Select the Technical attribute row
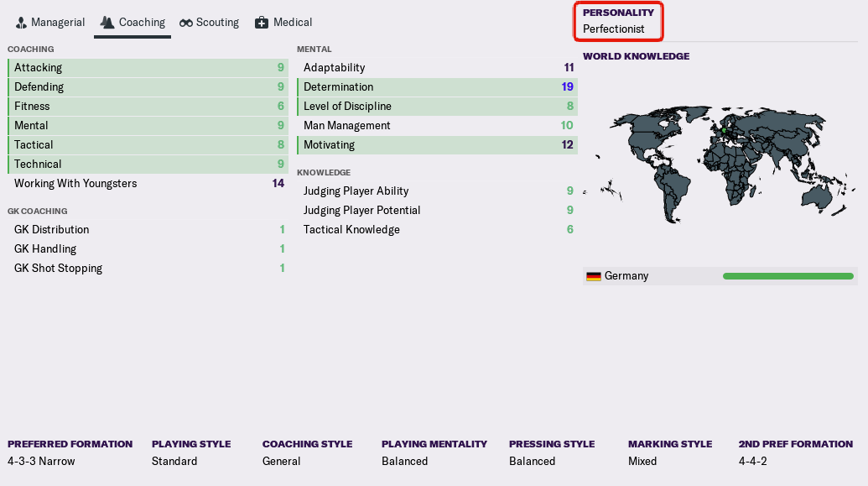868x486 pixels. click(x=148, y=165)
